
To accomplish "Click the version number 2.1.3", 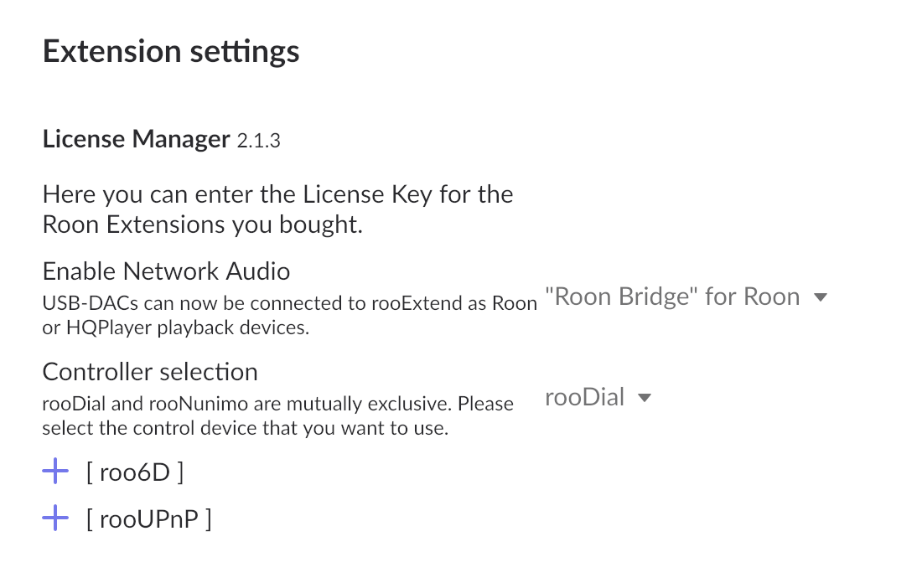I will pyautogui.click(x=259, y=141).
